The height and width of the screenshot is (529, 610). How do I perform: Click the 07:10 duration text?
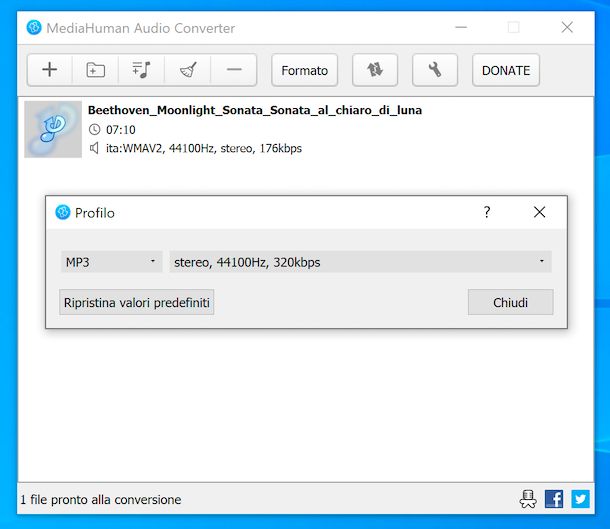click(121, 130)
